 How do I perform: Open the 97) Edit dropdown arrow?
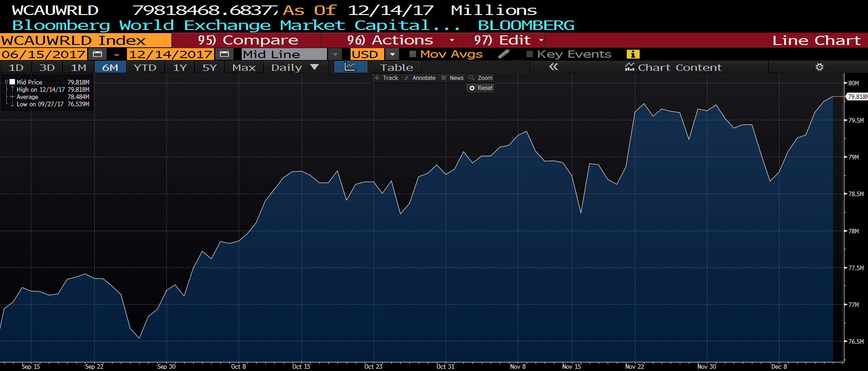point(541,40)
